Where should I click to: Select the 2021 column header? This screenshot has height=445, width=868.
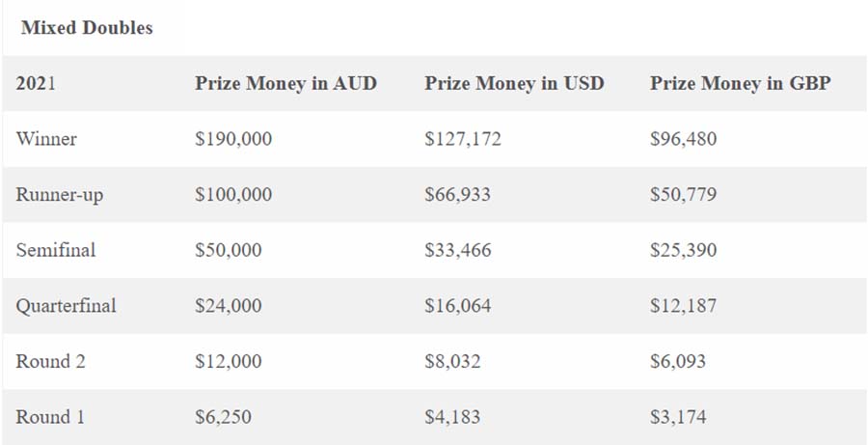pos(36,84)
